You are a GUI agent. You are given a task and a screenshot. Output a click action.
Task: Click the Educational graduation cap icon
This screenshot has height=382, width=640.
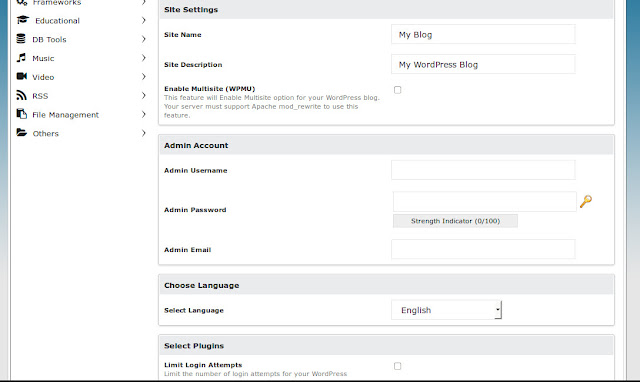coord(23,20)
